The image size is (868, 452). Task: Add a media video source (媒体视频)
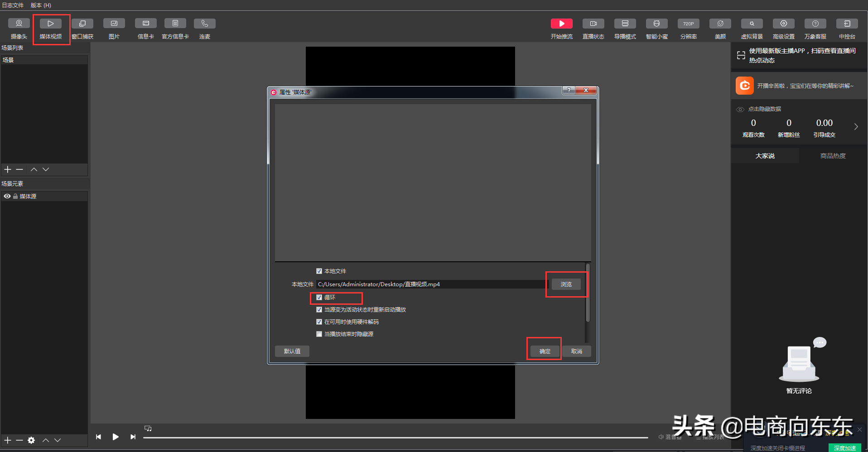[x=51, y=29]
